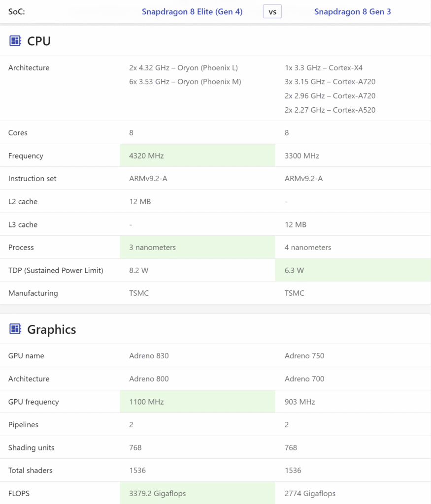
Task: Click the CPU section heading
Action: coord(39,41)
